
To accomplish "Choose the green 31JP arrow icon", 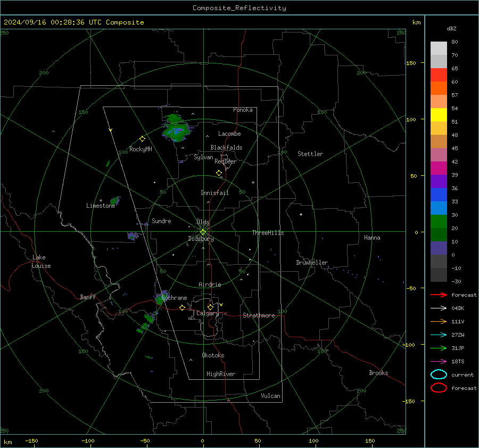I will (x=439, y=348).
